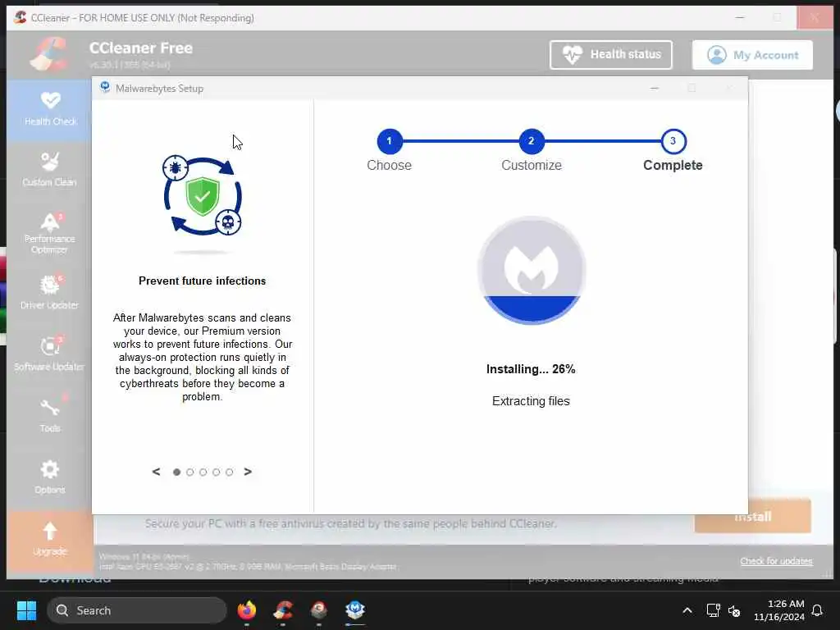
Task: Click the 'Prevent future infections' heading
Action: 202,281
